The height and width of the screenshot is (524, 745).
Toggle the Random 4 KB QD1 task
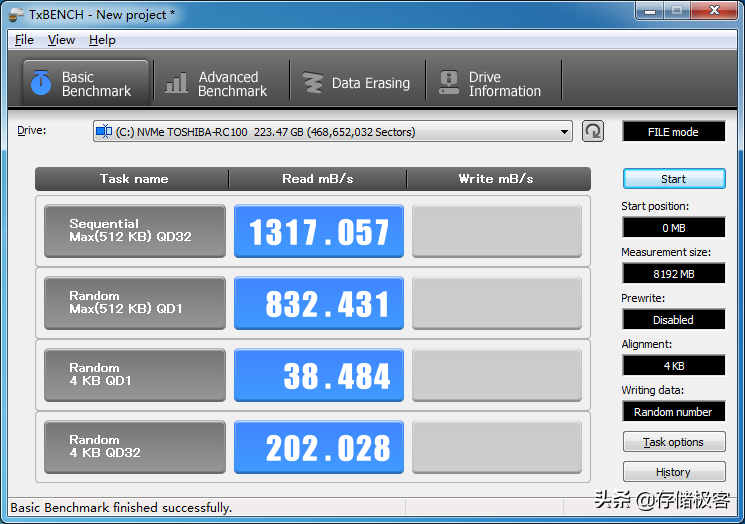coord(135,375)
